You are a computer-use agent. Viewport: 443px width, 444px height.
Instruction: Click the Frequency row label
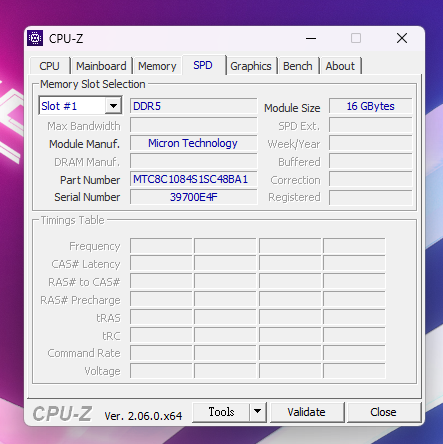pos(95,246)
